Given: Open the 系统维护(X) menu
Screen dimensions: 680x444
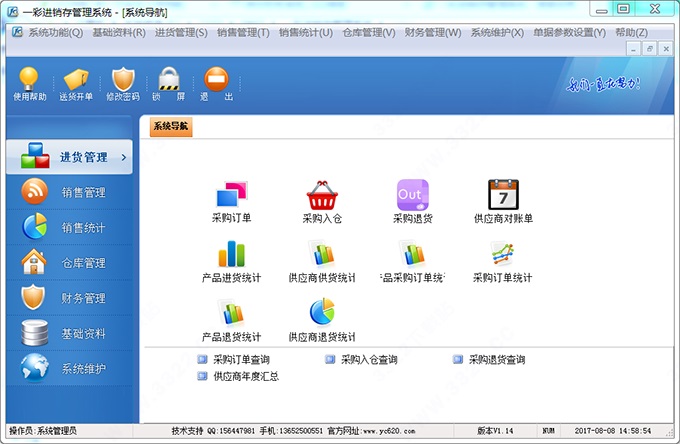Looking at the screenshot, I should 497,33.
